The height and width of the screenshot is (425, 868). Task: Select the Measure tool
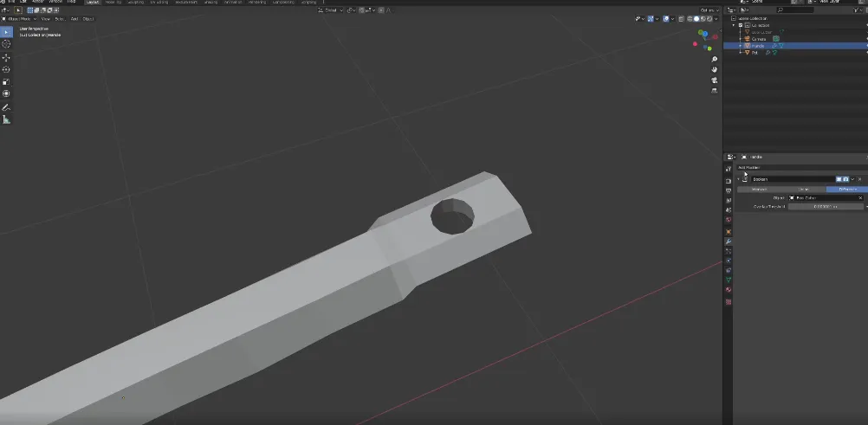point(6,119)
